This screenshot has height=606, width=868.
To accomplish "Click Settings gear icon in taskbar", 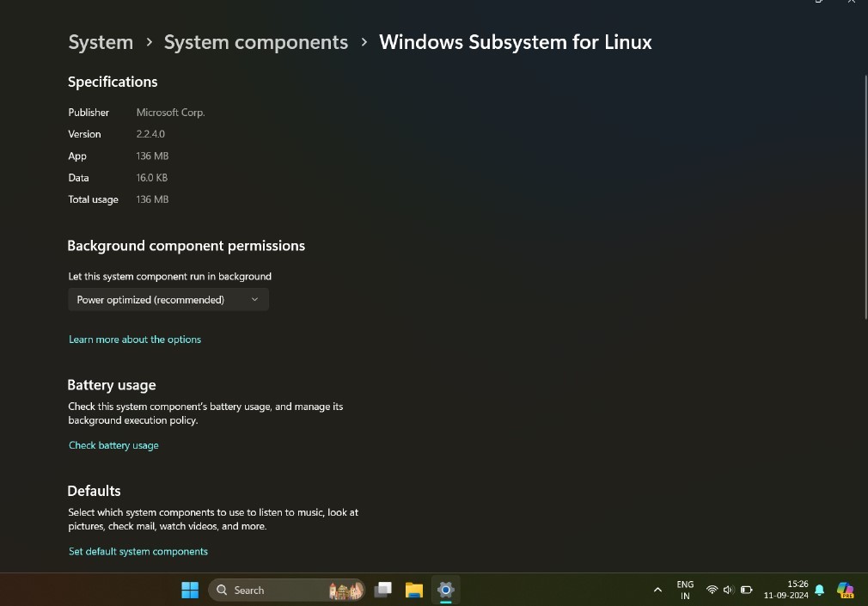I will pos(446,590).
